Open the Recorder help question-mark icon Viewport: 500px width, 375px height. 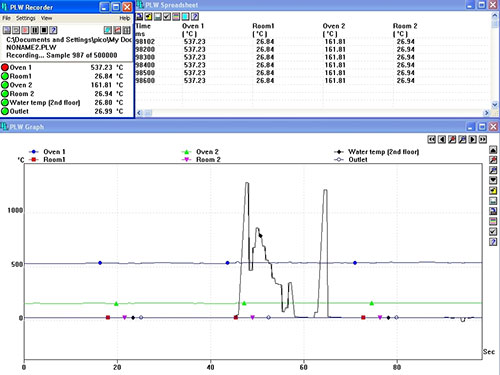(x=53, y=30)
